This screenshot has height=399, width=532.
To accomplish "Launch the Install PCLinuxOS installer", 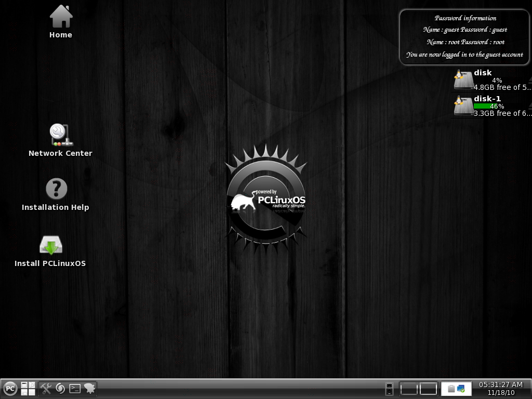I will click(49, 243).
